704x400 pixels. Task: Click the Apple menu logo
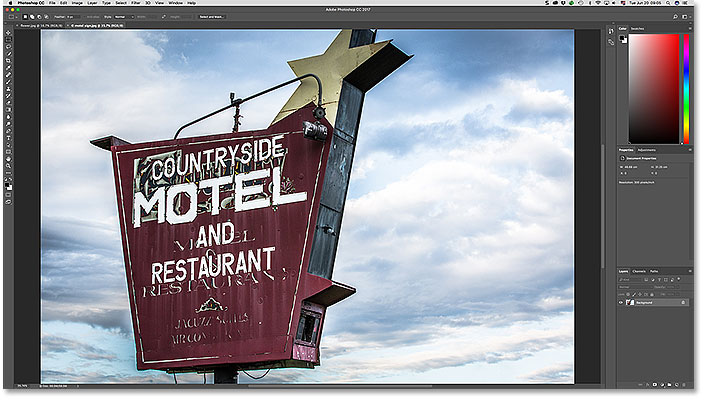coord(12,3)
